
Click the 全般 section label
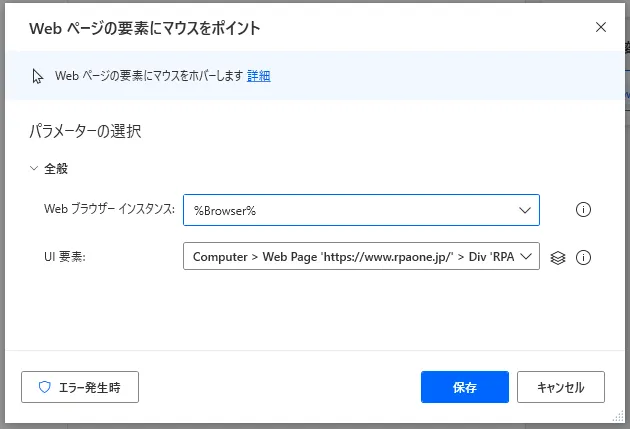[56, 169]
